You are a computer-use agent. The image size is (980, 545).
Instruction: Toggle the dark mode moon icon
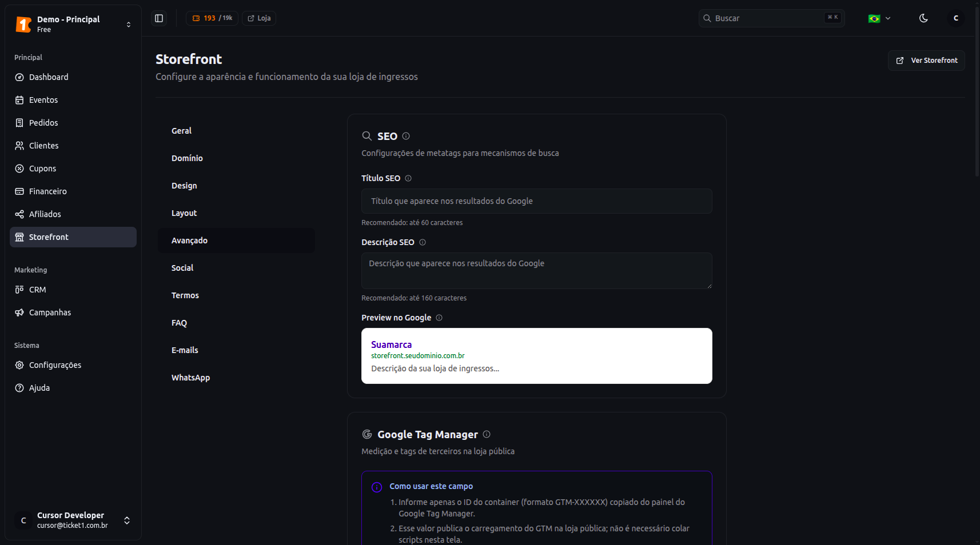[923, 18]
